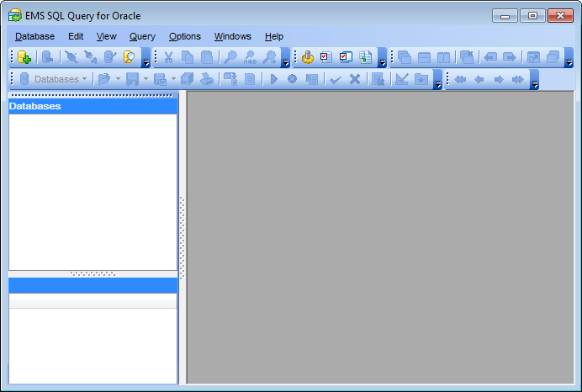Click the Find magnifier icon
This screenshot has height=392, width=582.
230,58
